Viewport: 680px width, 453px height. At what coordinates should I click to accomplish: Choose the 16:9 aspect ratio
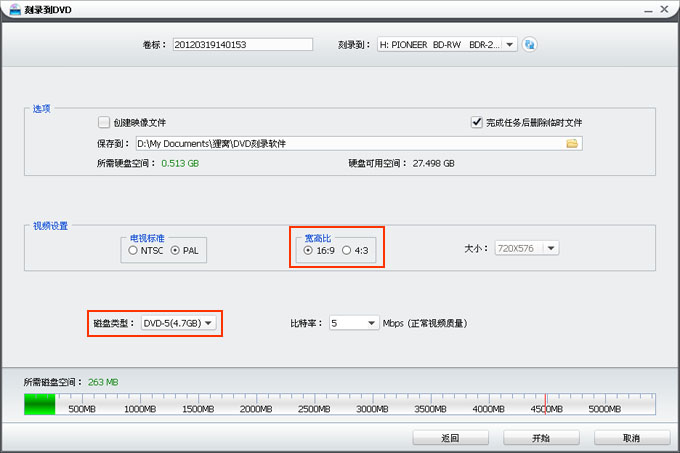308,250
